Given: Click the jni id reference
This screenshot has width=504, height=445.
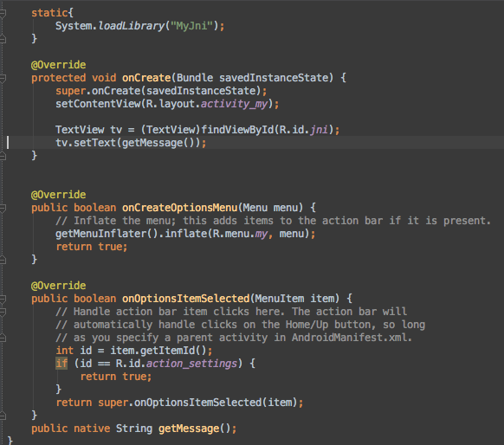Looking at the screenshot, I should click(x=319, y=130).
